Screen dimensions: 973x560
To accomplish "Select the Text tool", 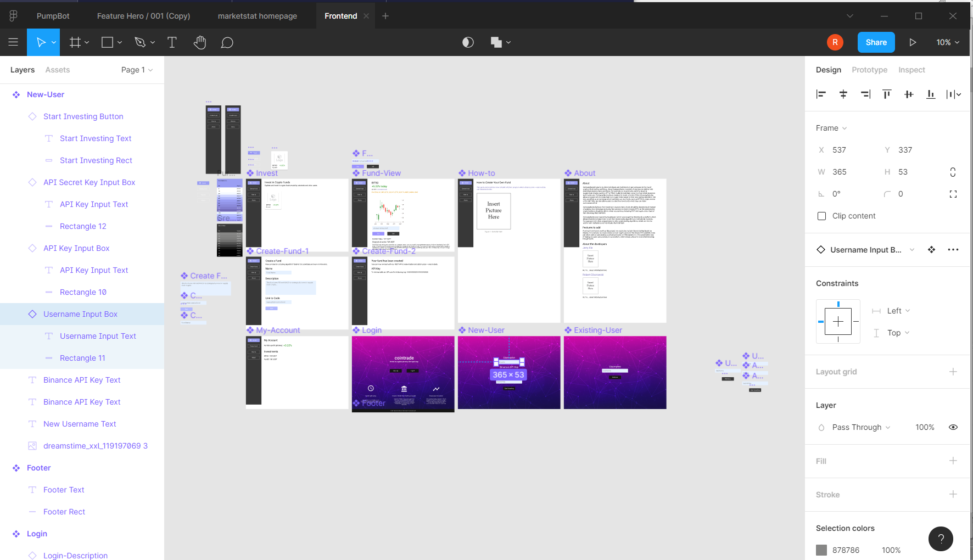I will point(172,42).
